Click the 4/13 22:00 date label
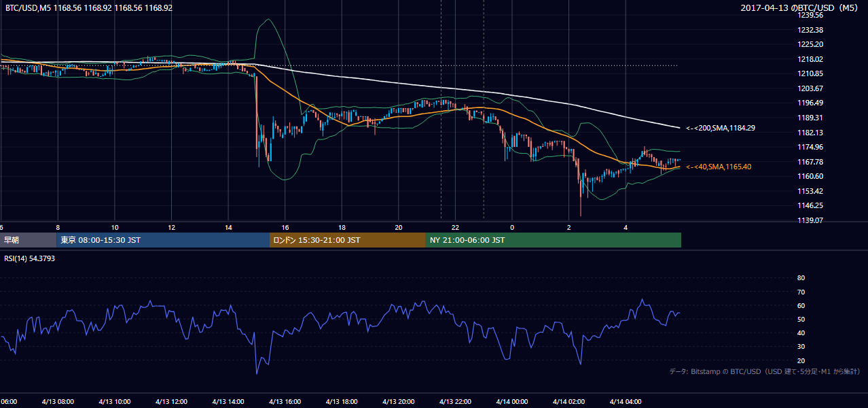Screen dimensions: 868x408 point(456,401)
